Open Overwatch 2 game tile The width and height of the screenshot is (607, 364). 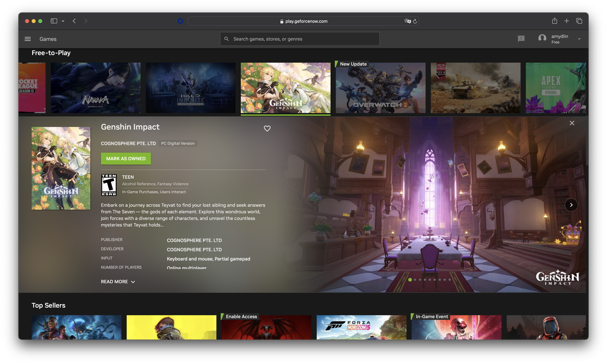pyautogui.click(x=380, y=88)
